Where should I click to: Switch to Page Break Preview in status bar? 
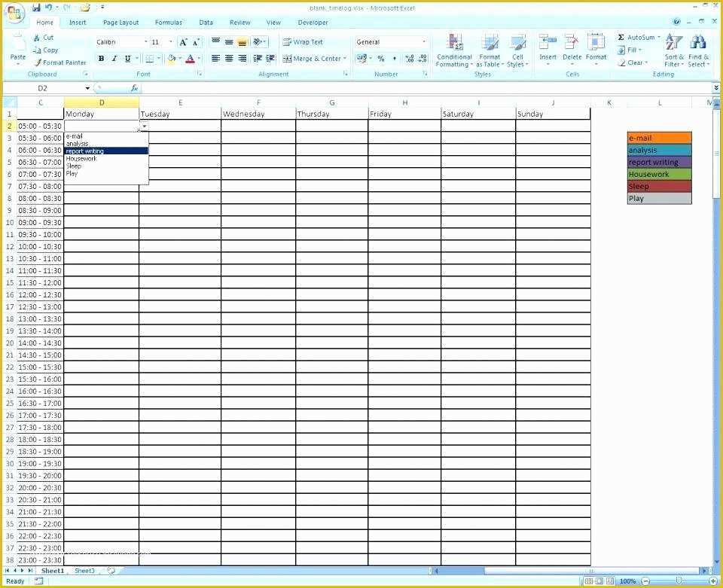click(x=610, y=581)
